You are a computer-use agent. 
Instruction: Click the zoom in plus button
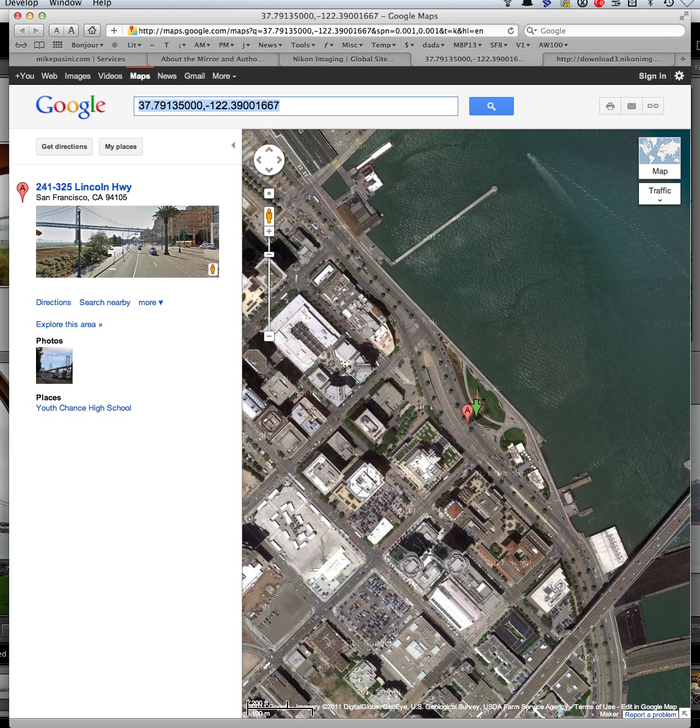pyautogui.click(x=269, y=232)
